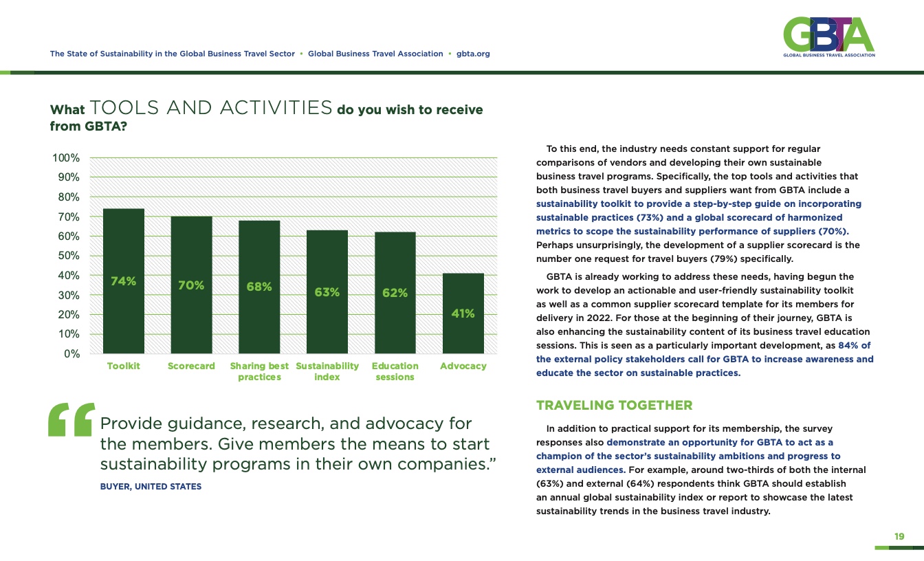Click the Toolkit bar showing 74%
This screenshot has height=561, width=924.
click(123, 280)
